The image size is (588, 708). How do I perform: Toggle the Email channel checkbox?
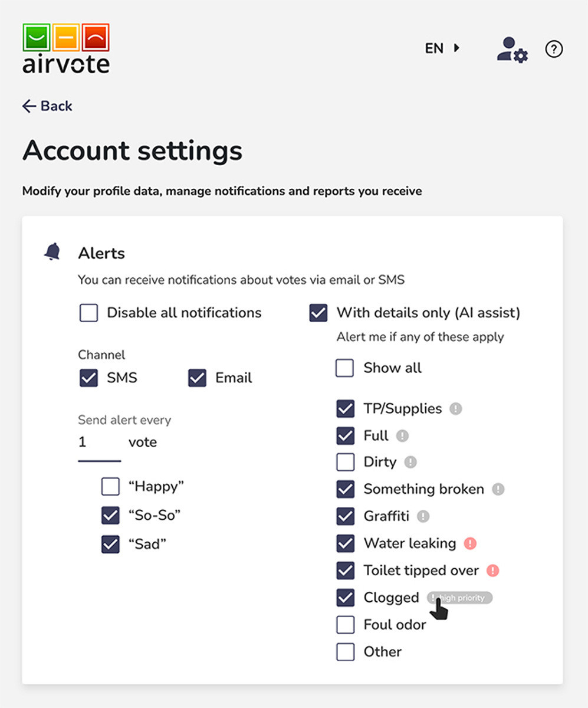pos(197,378)
